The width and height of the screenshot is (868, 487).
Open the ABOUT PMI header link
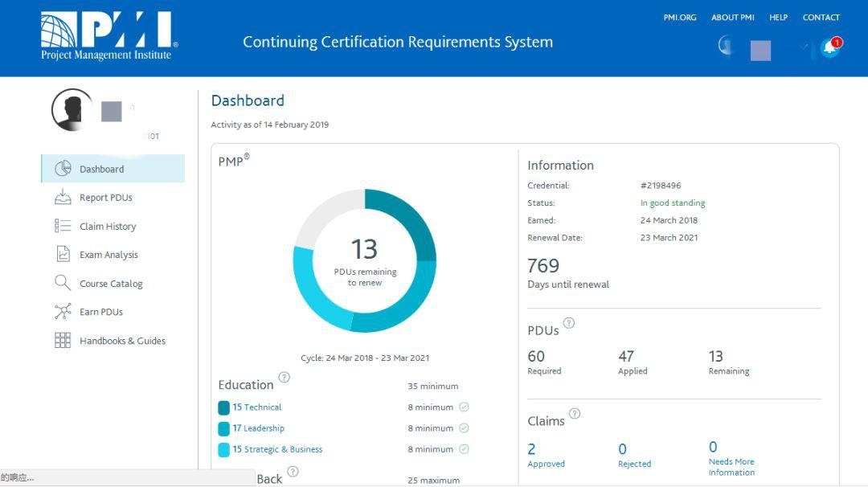tap(732, 18)
